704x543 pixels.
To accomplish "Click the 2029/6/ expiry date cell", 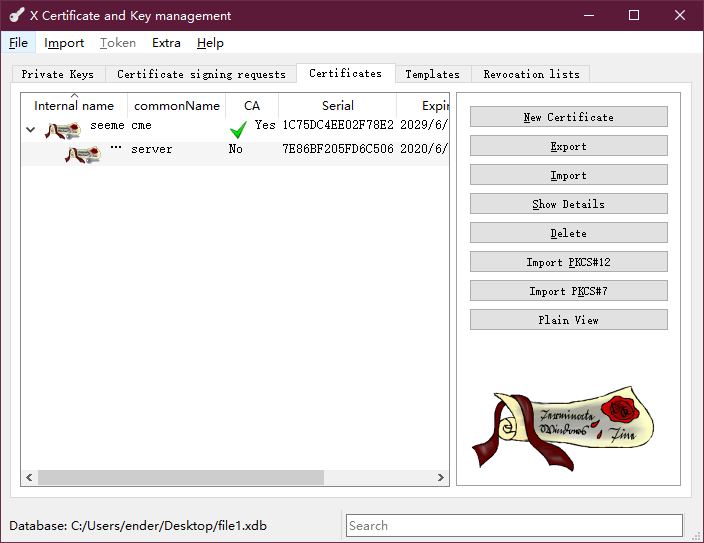I will point(424,125).
